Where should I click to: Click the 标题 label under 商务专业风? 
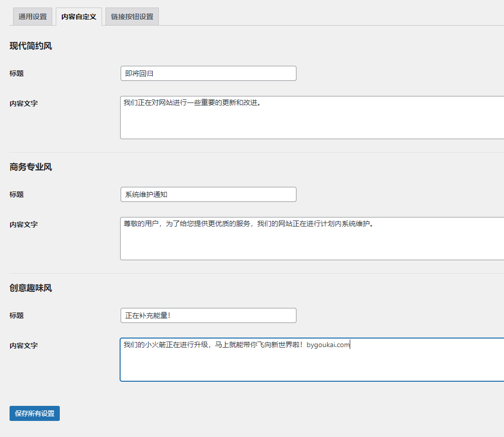[17, 195]
